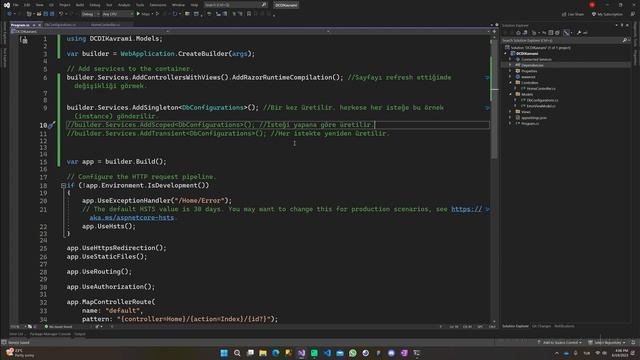The height and width of the screenshot is (360, 640).
Task: Click the Start https run button label
Action: pyautogui.click(x=145, y=14)
